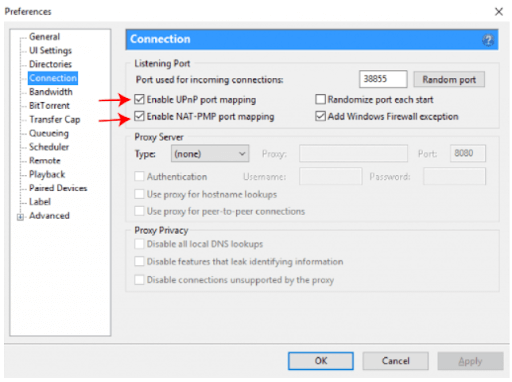Select Remote in the tree

point(45,160)
